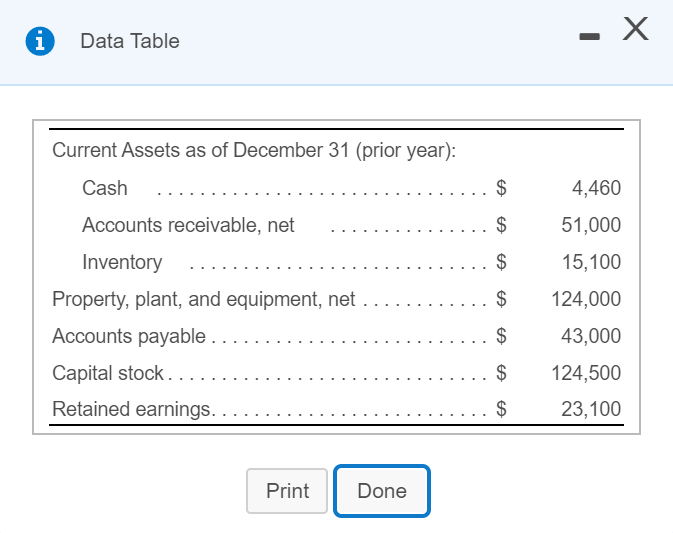Click the Retained earnings label
673x533 pixels.
pyautogui.click(x=131, y=409)
